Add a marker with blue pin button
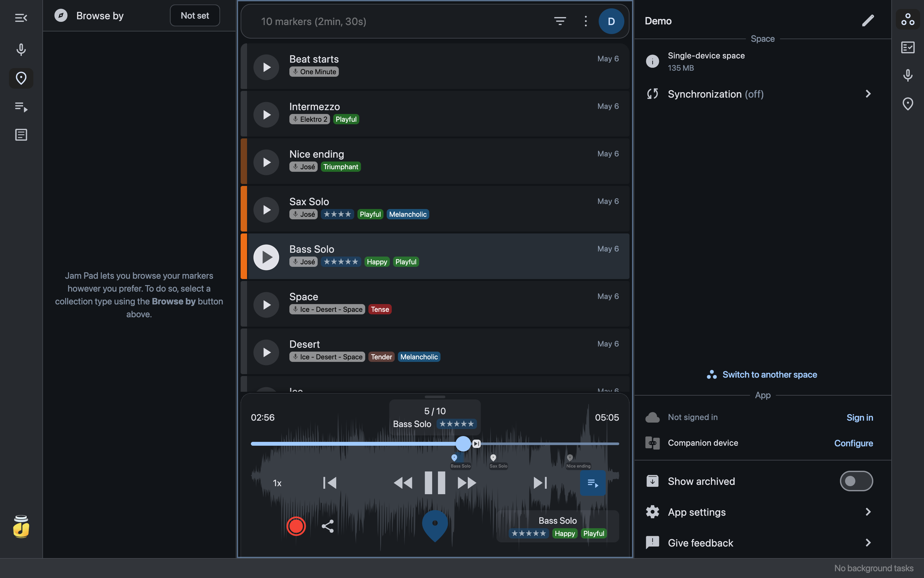Image resolution: width=924 pixels, height=578 pixels. pyautogui.click(x=435, y=526)
